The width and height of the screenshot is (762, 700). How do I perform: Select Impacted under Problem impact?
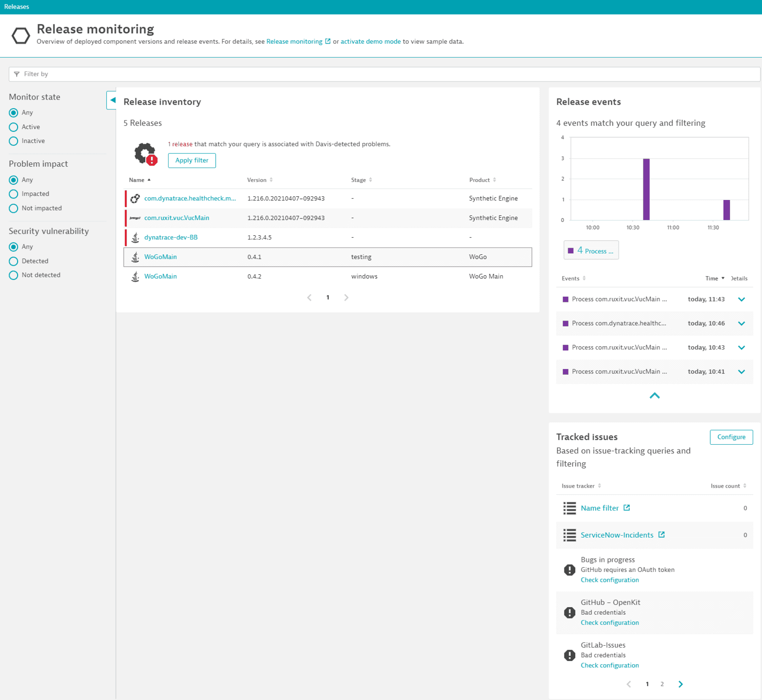pyautogui.click(x=13, y=194)
